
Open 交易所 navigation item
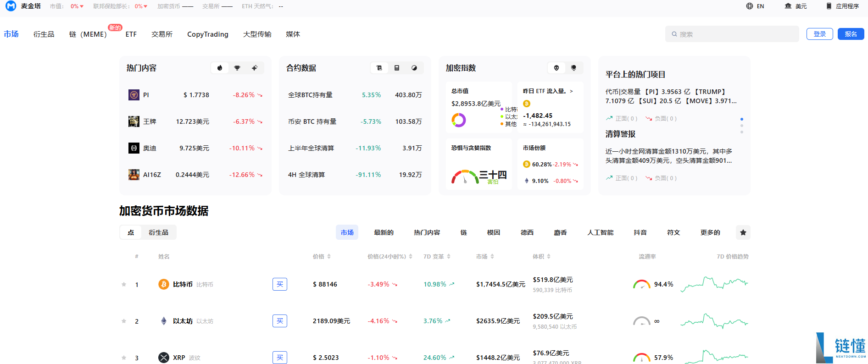(x=162, y=34)
